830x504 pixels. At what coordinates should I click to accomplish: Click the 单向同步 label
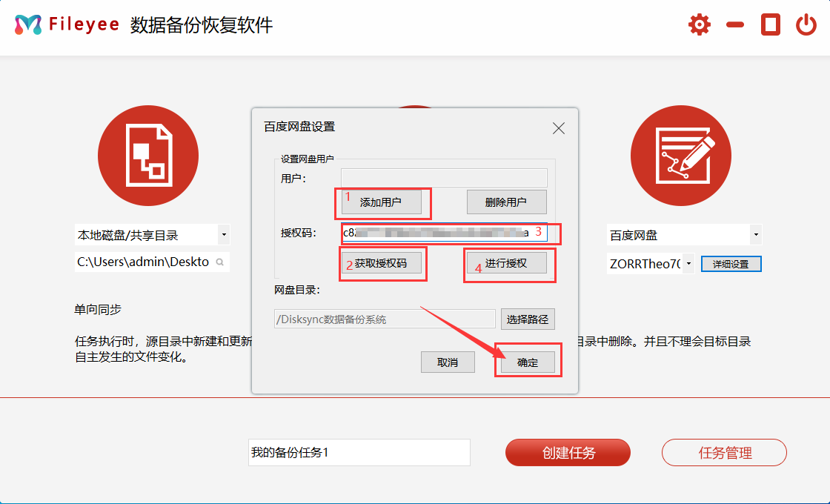(x=98, y=309)
